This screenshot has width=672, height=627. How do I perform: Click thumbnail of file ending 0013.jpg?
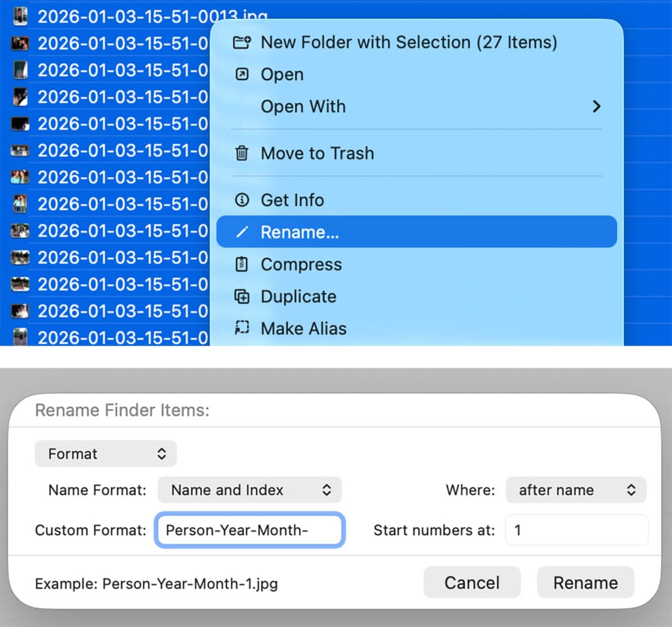coord(20,16)
